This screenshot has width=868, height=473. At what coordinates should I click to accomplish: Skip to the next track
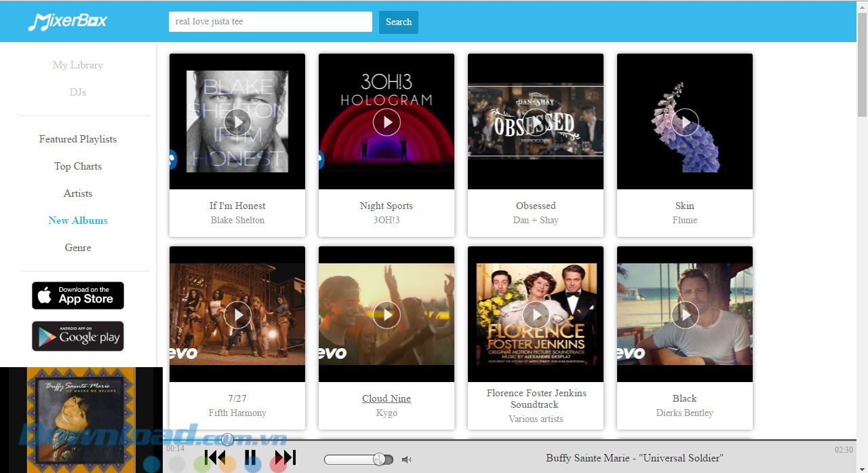click(285, 457)
